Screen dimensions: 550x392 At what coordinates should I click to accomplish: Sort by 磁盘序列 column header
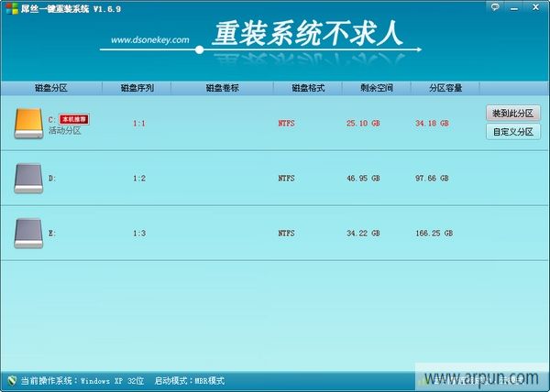(137, 89)
